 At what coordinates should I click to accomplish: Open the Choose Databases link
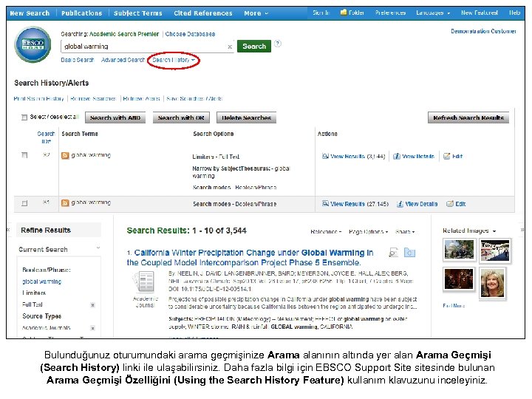click(x=190, y=34)
